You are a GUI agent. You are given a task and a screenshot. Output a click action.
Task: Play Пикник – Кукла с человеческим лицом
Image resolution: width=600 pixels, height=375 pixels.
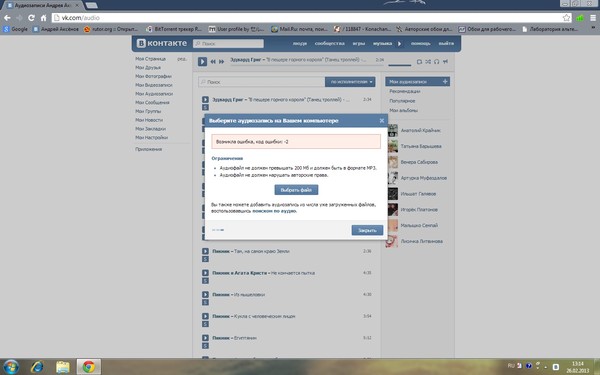pyautogui.click(x=205, y=316)
